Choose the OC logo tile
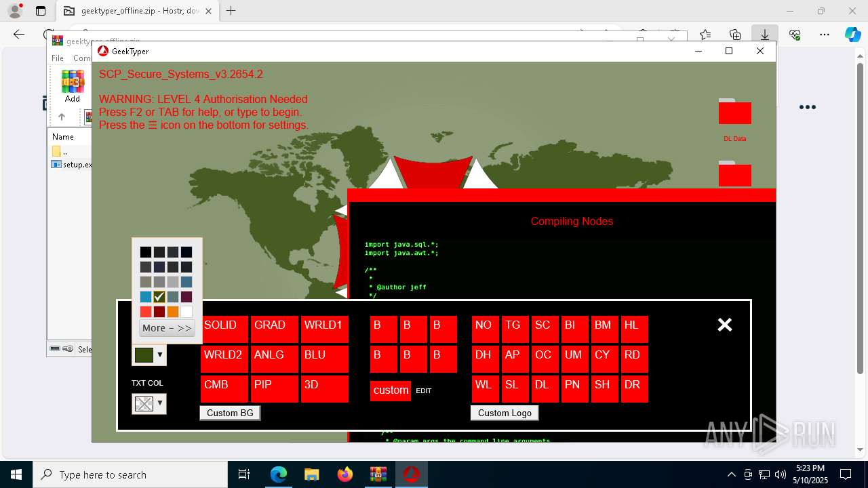Viewport: 868px width, 488px height. pyautogui.click(x=545, y=359)
